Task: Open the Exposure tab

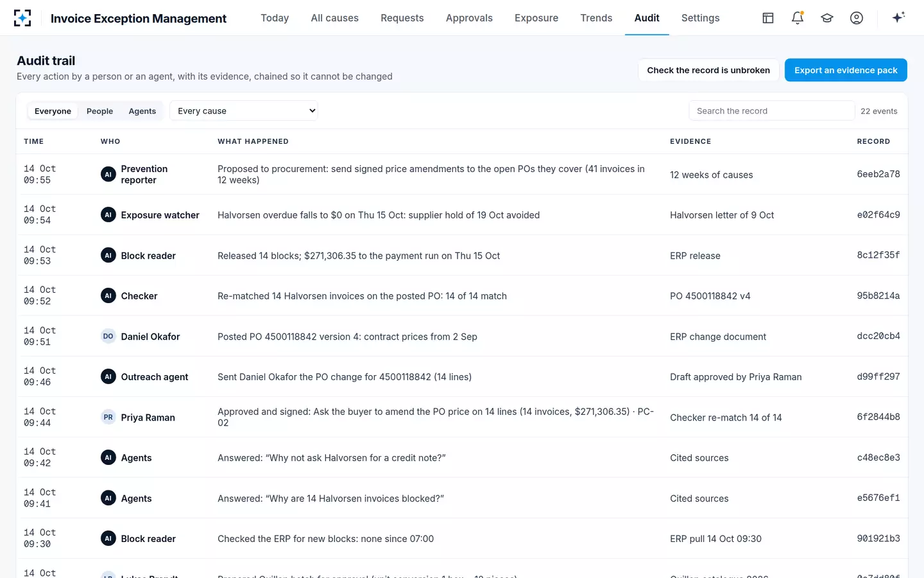Action: (x=536, y=18)
